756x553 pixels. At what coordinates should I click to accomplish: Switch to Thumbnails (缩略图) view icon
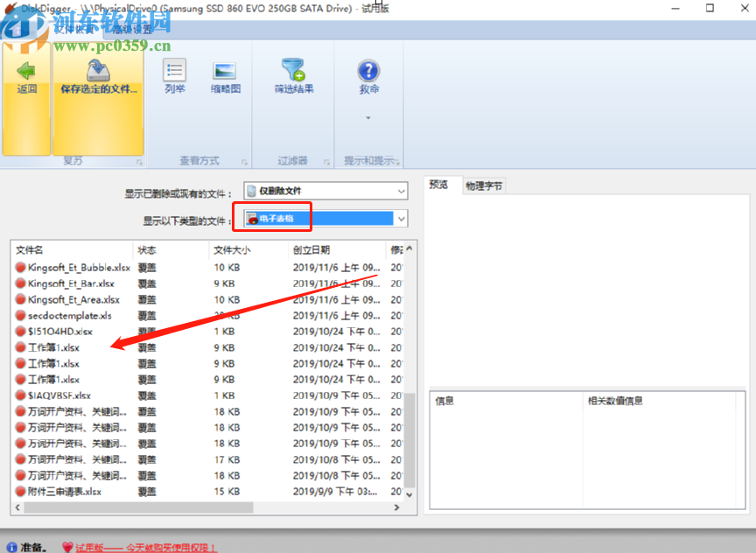pos(225,71)
